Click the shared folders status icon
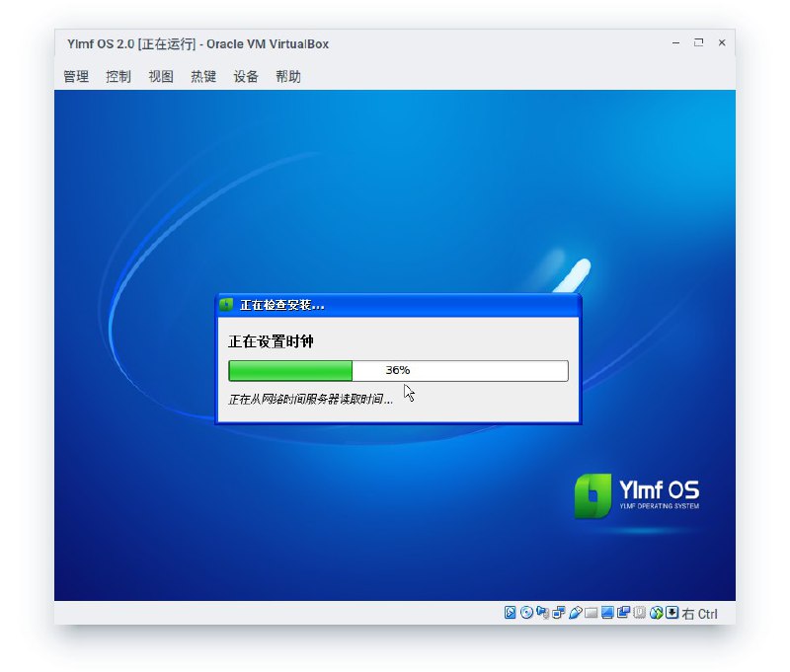 (591, 613)
